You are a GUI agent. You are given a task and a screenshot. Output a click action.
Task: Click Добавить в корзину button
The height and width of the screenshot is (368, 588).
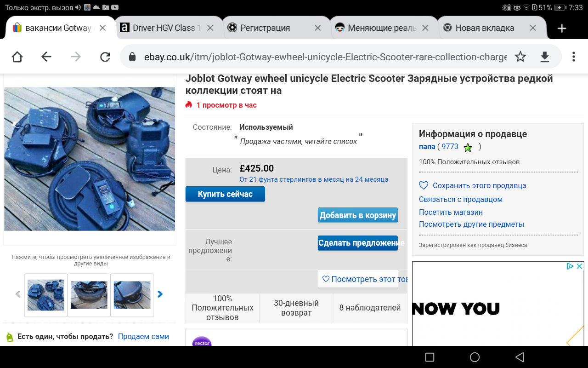358,215
